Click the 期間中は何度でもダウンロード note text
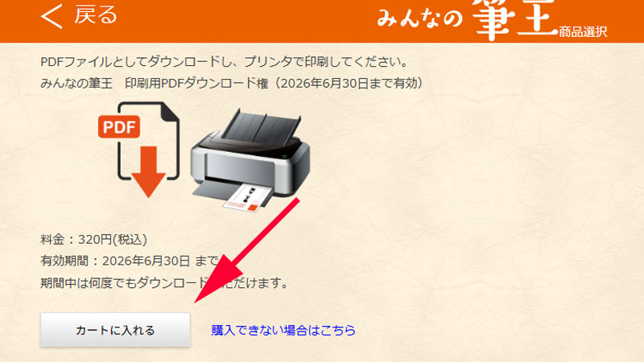The width and height of the screenshot is (644, 362). click(x=164, y=283)
